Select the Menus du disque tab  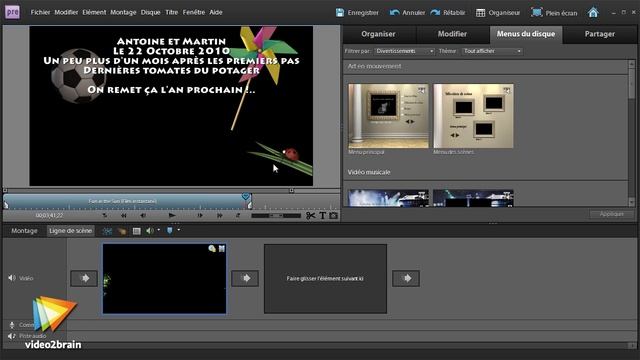tap(526, 34)
